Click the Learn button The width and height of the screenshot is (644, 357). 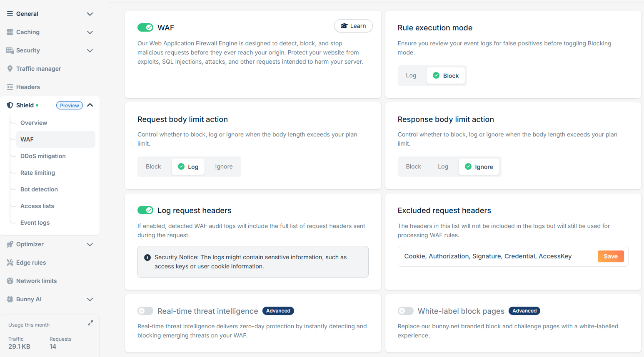(353, 26)
